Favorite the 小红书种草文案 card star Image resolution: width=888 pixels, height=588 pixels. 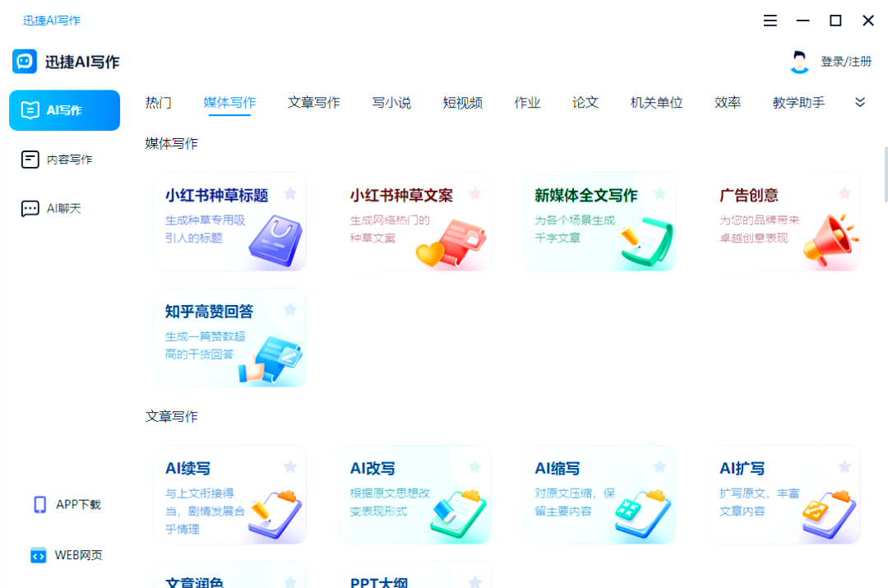[x=474, y=194]
